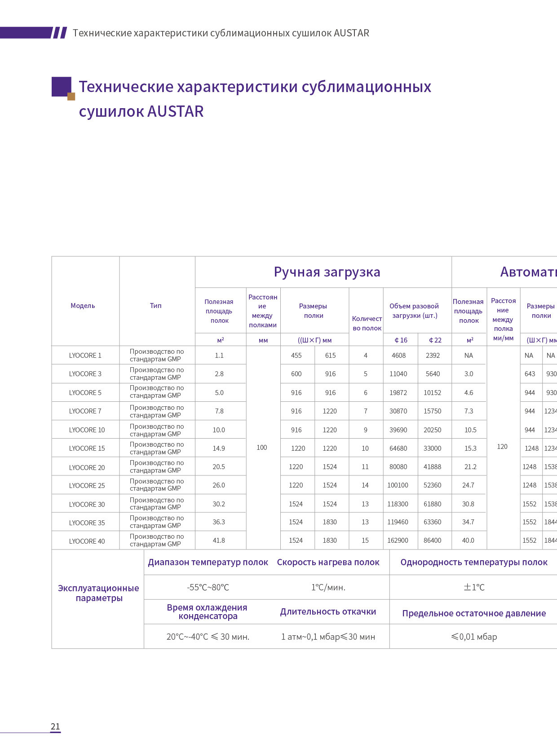Click the shelf area value '20.5'

219,467
